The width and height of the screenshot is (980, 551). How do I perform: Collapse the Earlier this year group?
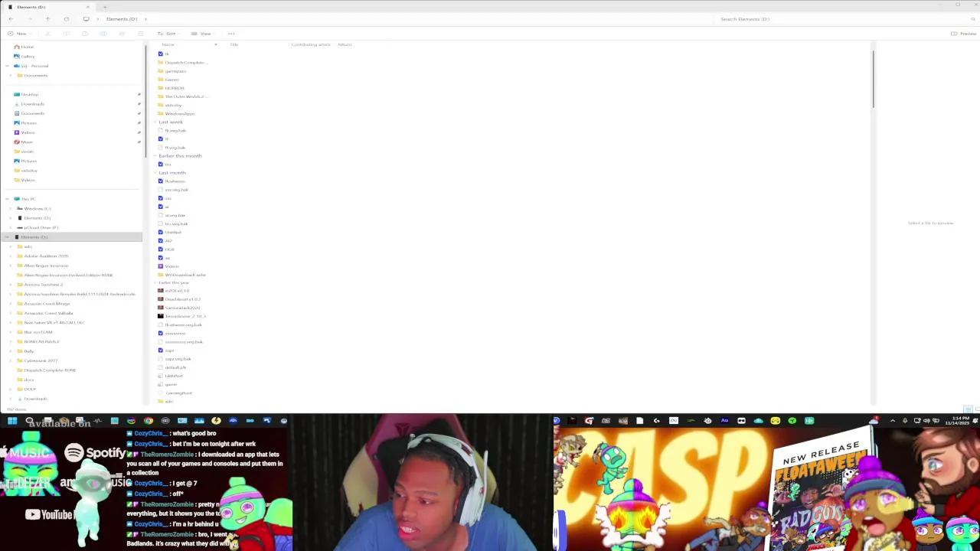[x=156, y=282]
